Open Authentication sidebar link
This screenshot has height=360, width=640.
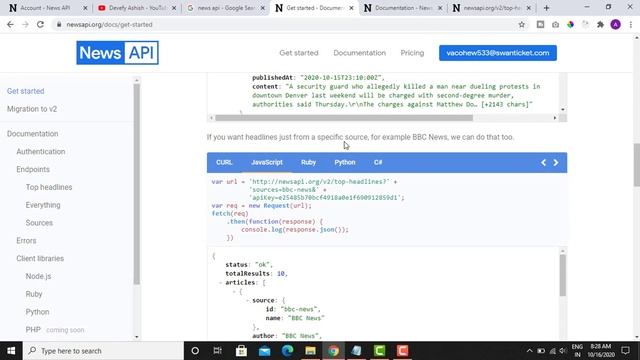pyautogui.click(x=41, y=151)
